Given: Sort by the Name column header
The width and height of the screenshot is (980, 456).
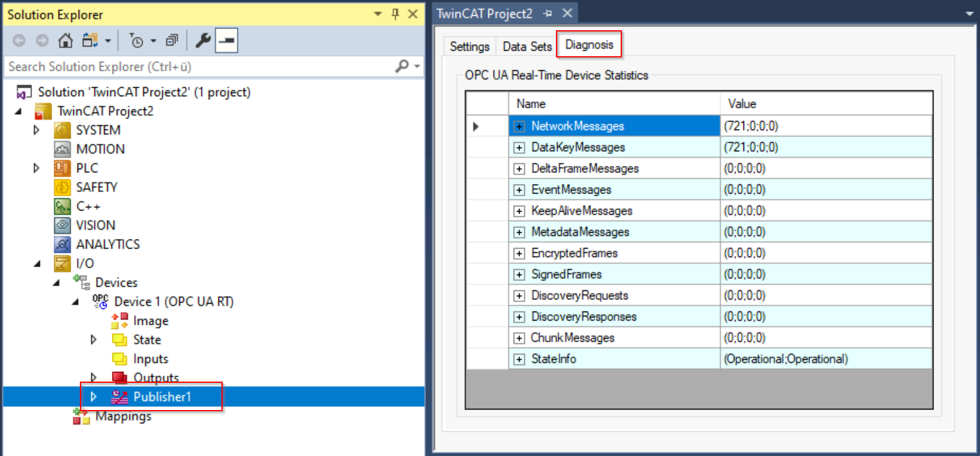Looking at the screenshot, I should click(615, 103).
